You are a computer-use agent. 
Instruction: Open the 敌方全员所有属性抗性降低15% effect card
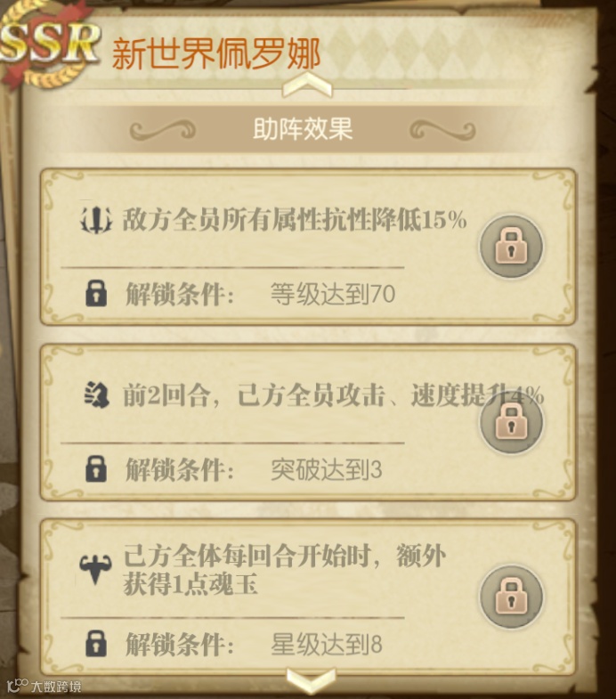308,247
